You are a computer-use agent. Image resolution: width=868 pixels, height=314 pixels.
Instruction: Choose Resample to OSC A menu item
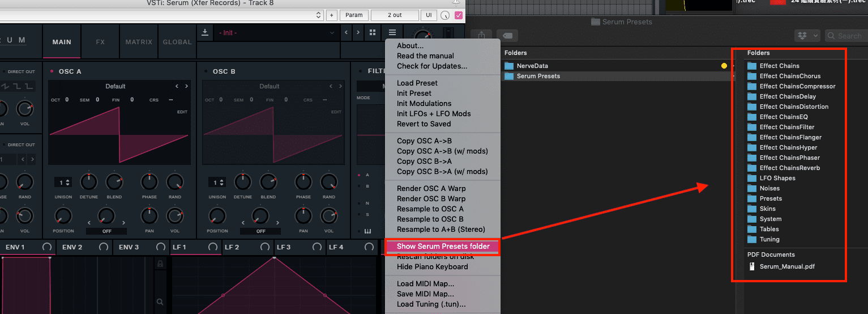430,209
